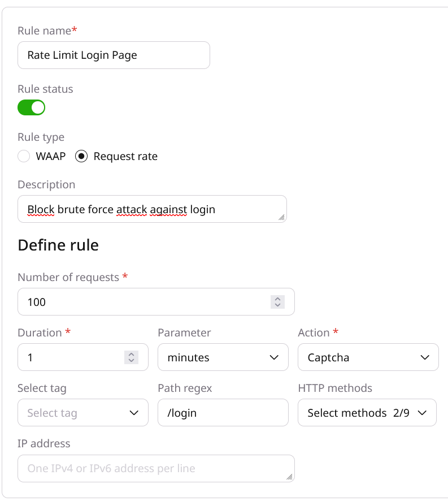The image size is (448, 501).
Task: Click the chevron icon in Action dropdown
Action: 425,357
